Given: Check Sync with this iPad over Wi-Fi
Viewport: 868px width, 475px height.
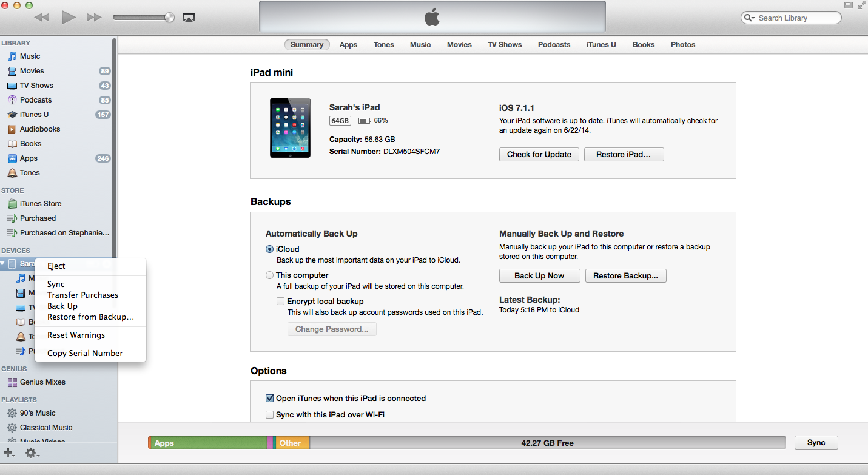Looking at the screenshot, I should (270, 415).
